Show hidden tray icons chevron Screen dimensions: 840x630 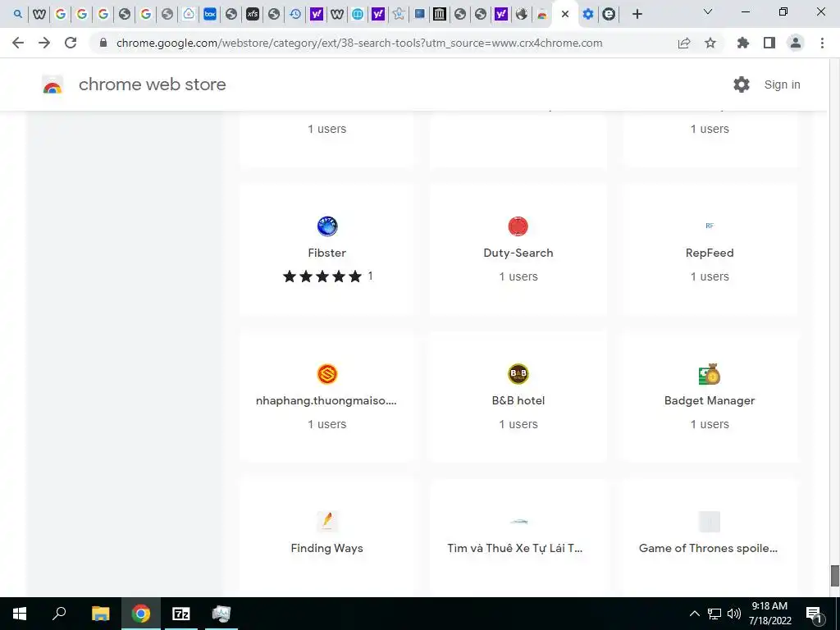(694, 614)
